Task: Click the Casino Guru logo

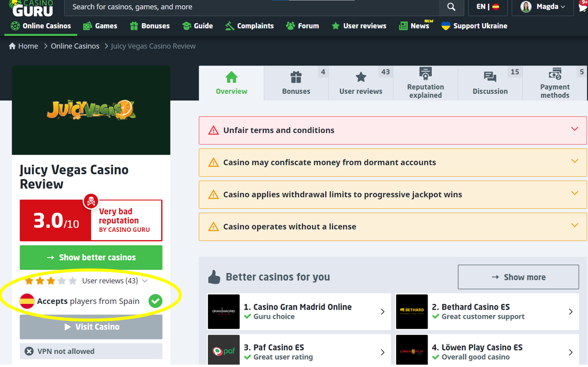Action: [x=31, y=9]
